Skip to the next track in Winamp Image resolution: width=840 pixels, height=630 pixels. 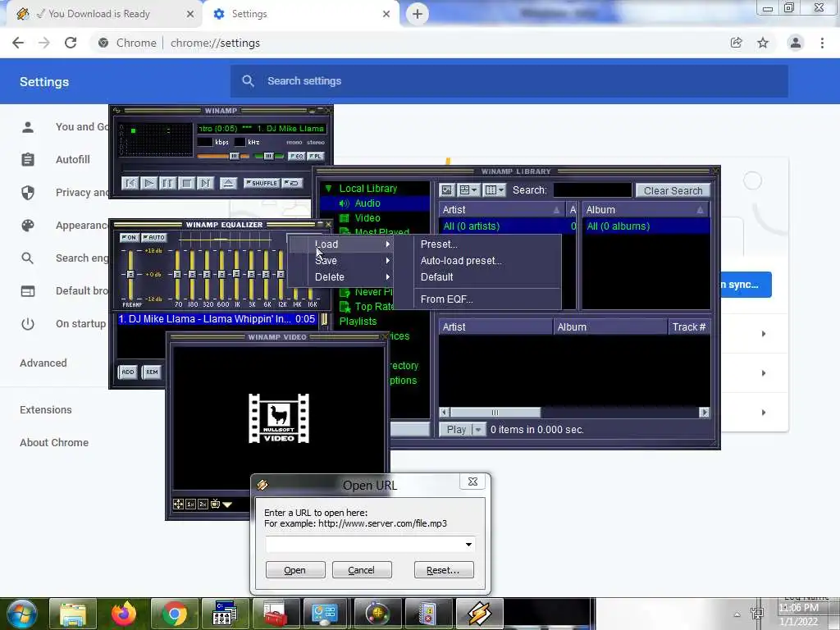point(205,183)
